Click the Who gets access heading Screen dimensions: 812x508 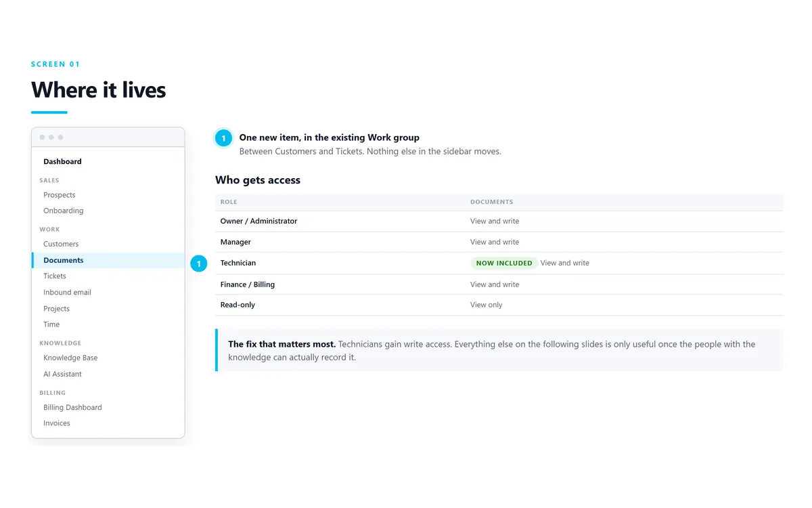coord(258,180)
